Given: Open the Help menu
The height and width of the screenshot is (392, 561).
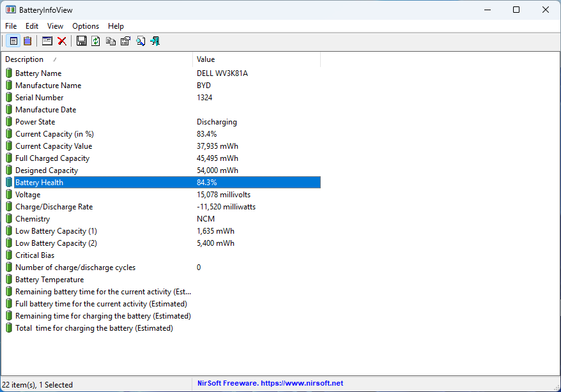Looking at the screenshot, I should [x=116, y=26].
